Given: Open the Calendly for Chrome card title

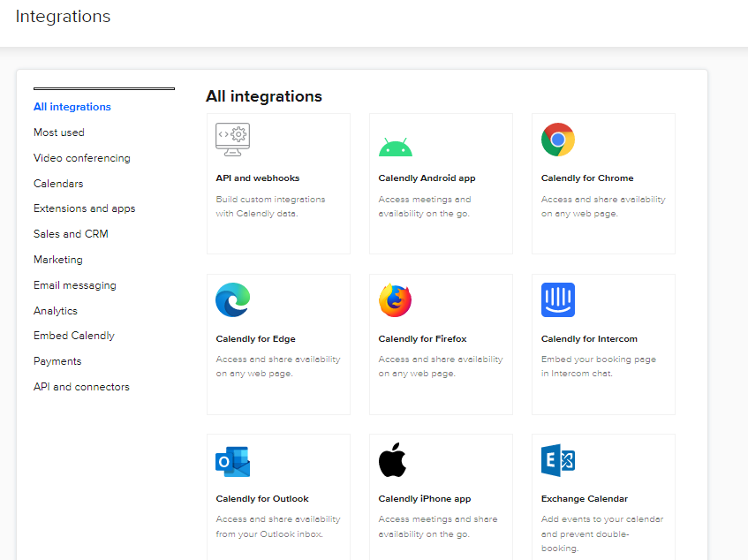Looking at the screenshot, I should (x=587, y=178).
